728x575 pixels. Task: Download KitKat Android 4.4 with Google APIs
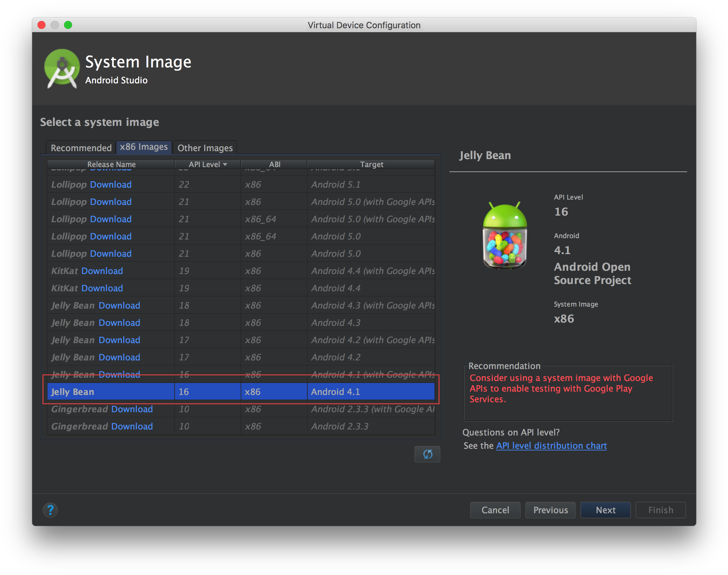click(x=102, y=271)
